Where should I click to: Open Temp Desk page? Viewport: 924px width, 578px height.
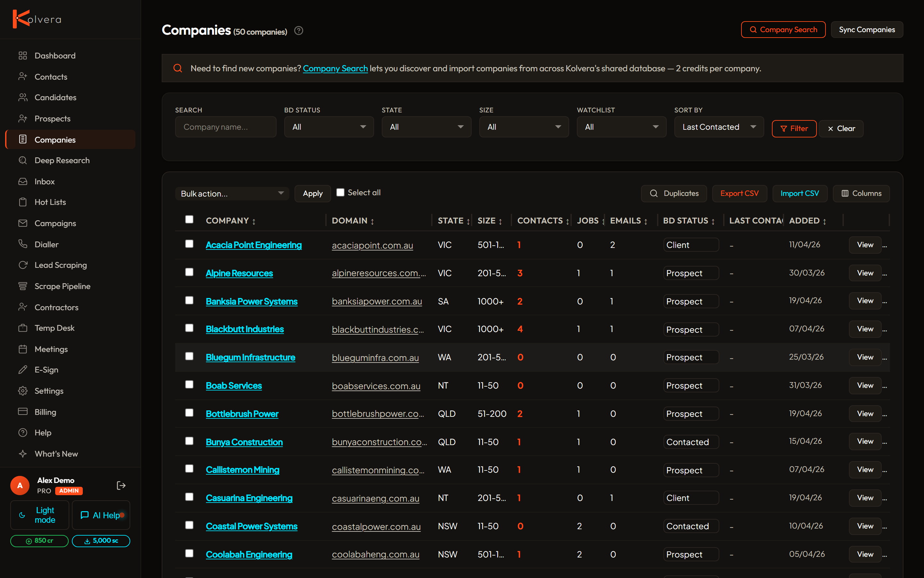click(71, 328)
